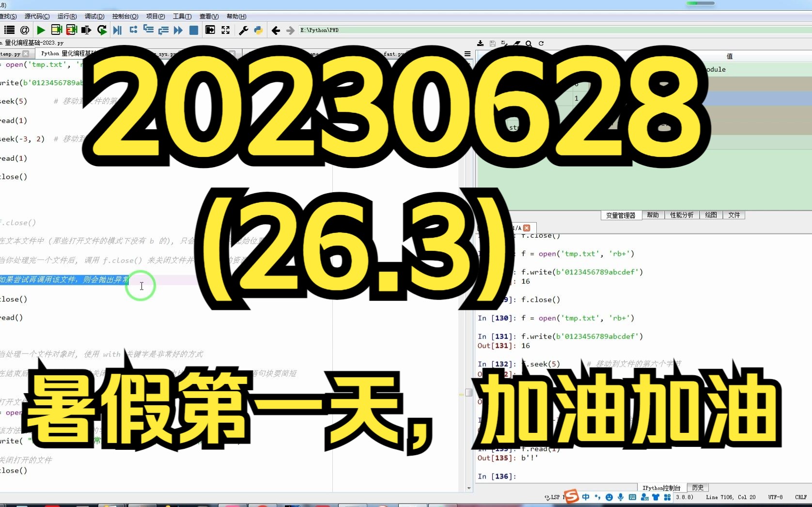Click the Out[131]: 16 console line
The width and height of the screenshot is (812, 507).
504,346
